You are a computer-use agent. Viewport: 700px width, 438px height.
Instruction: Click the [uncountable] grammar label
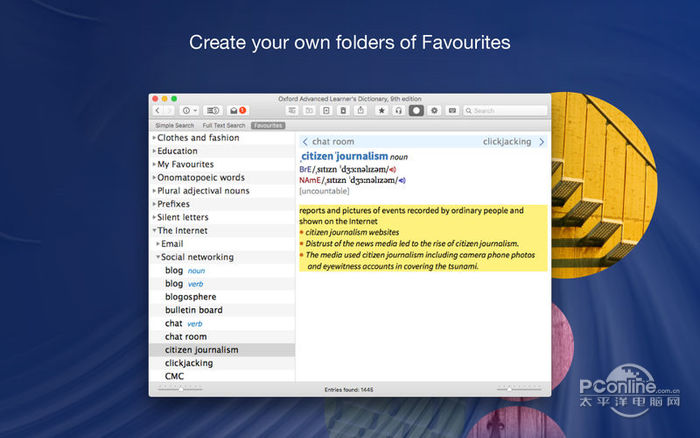coord(324,191)
